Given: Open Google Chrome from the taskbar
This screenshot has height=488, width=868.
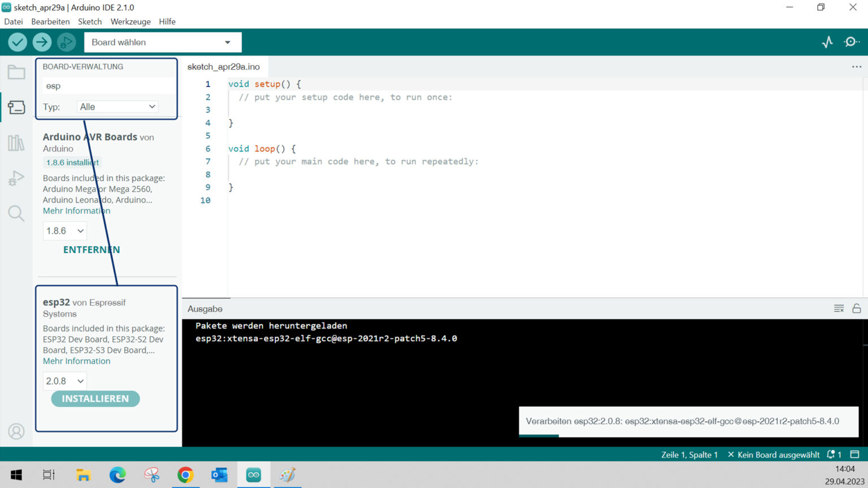Looking at the screenshot, I should pyautogui.click(x=185, y=475).
